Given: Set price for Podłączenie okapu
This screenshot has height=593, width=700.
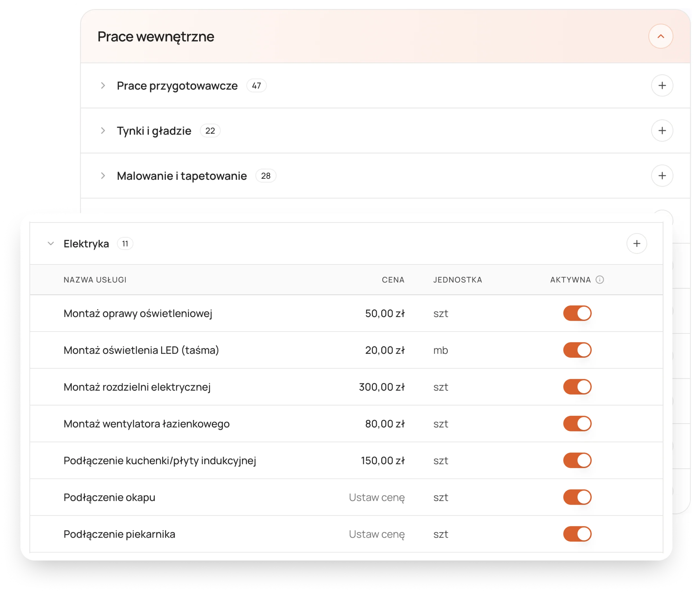Looking at the screenshot, I should click(376, 498).
